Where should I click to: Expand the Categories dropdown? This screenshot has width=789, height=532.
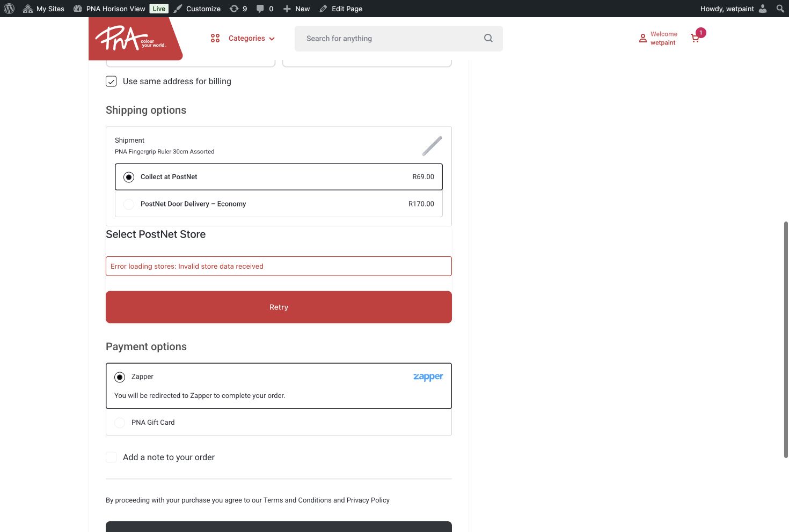pyautogui.click(x=252, y=38)
